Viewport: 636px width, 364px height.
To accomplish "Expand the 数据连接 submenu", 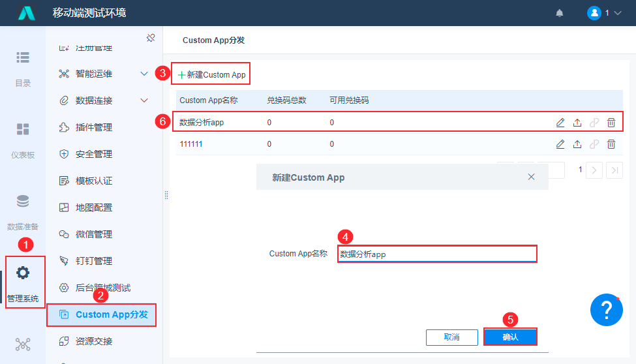I will coord(144,100).
